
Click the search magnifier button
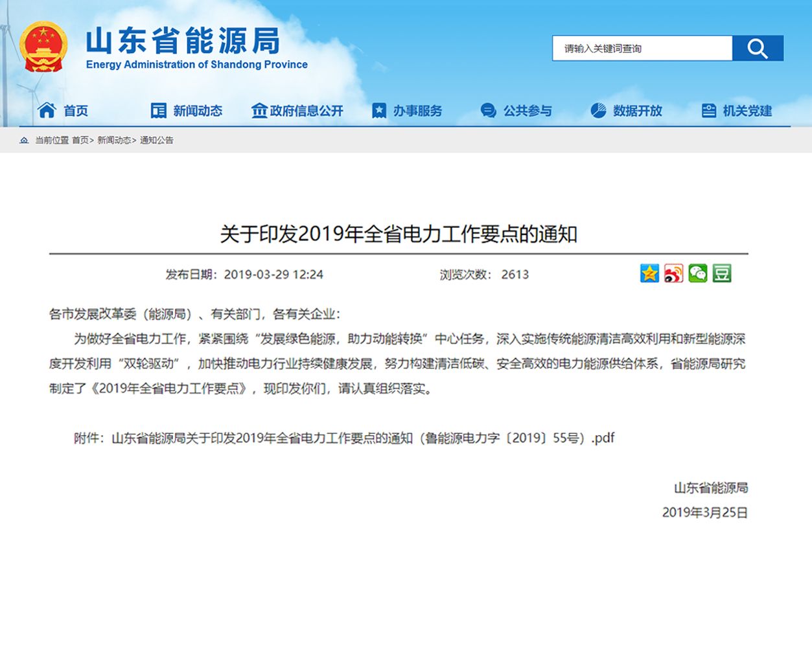pos(757,48)
